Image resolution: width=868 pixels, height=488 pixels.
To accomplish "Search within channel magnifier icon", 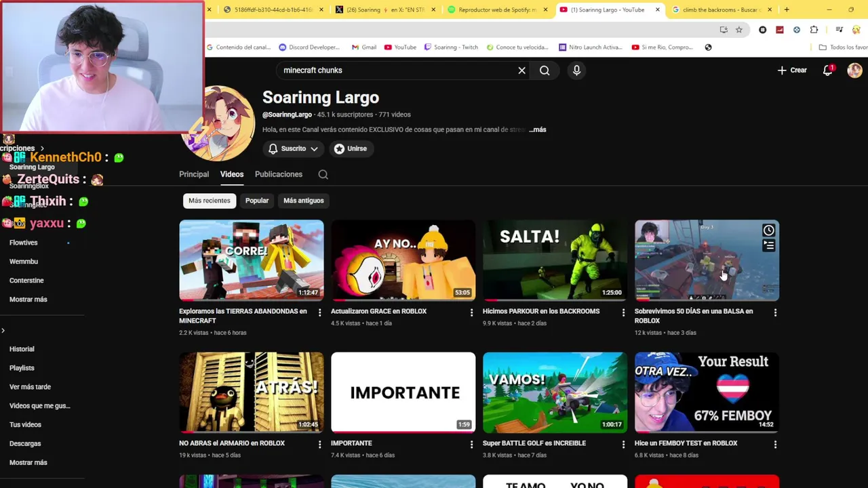I will 323,175.
